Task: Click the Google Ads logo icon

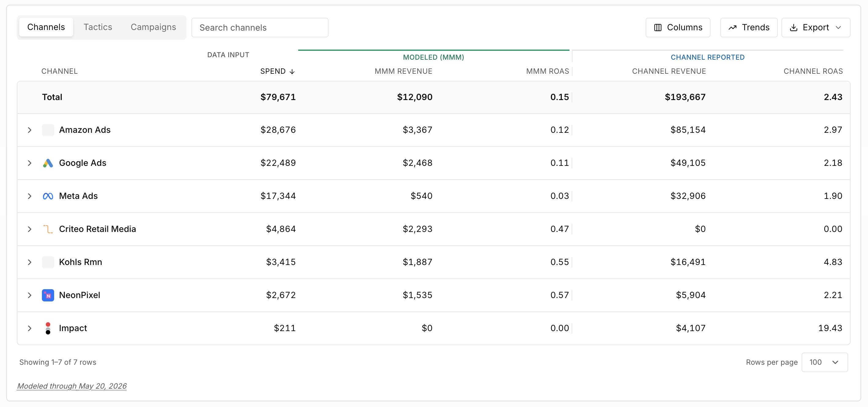Action: pos(48,163)
